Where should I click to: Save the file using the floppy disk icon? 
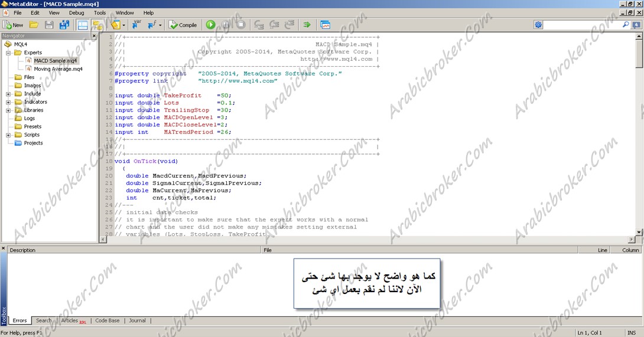point(49,25)
